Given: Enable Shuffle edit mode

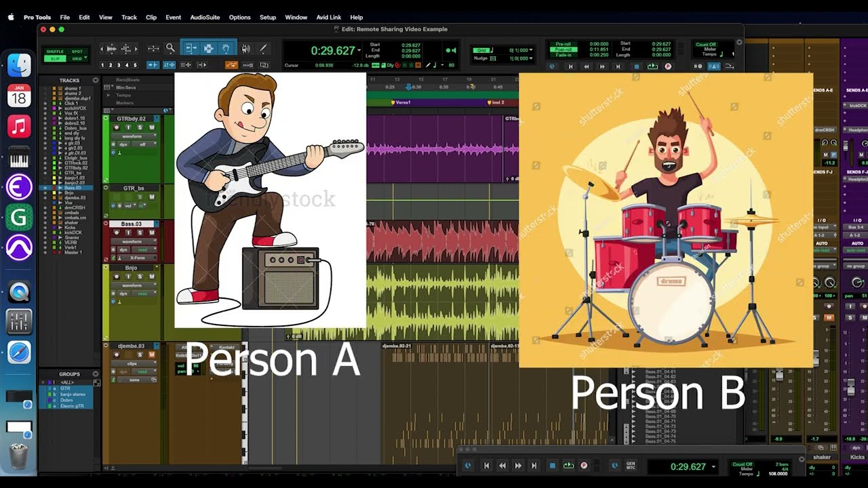Looking at the screenshot, I should tap(55, 52).
